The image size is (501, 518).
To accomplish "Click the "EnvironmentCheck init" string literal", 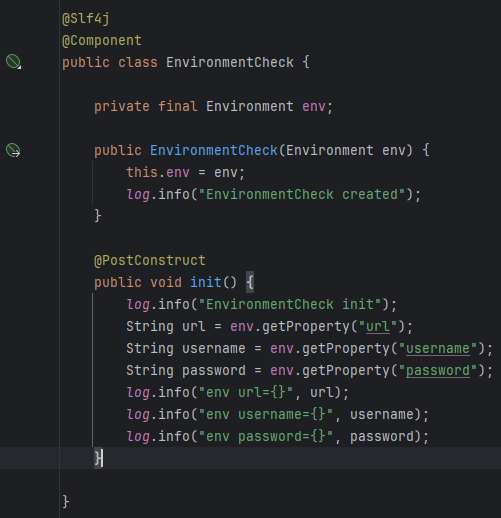I will tap(290, 304).
